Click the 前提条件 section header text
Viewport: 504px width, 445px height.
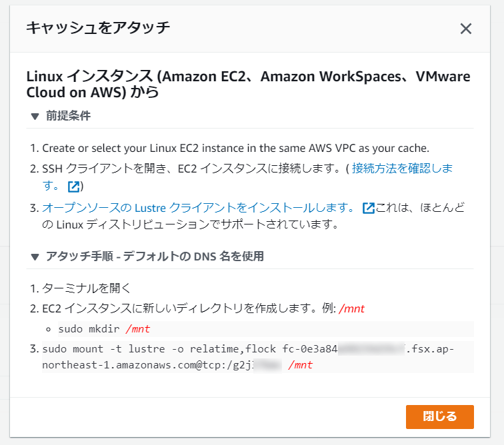68,116
